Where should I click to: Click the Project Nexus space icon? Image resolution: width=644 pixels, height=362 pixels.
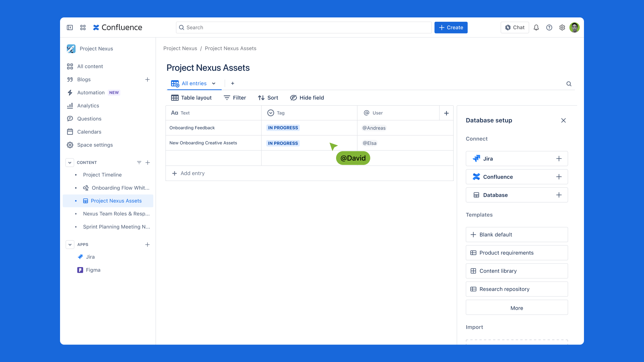click(71, 49)
